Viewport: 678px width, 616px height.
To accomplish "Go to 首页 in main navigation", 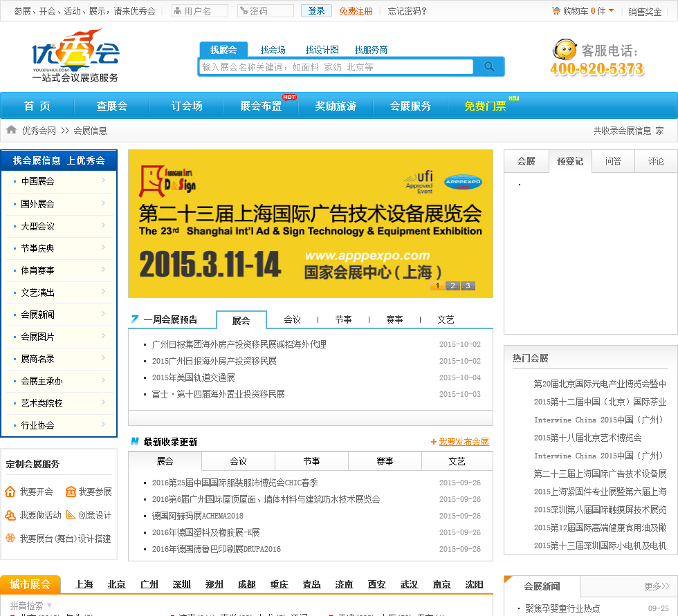I will click(37, 106).
